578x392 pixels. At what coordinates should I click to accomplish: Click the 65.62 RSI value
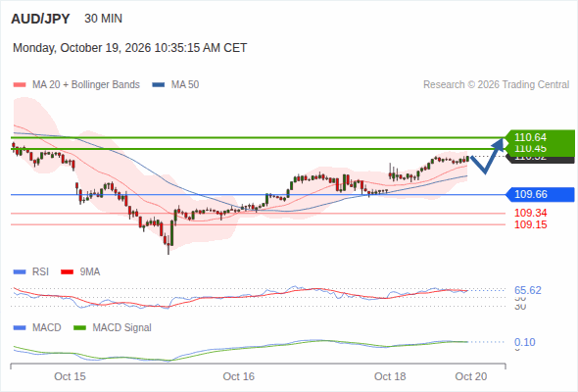[528, 290]
